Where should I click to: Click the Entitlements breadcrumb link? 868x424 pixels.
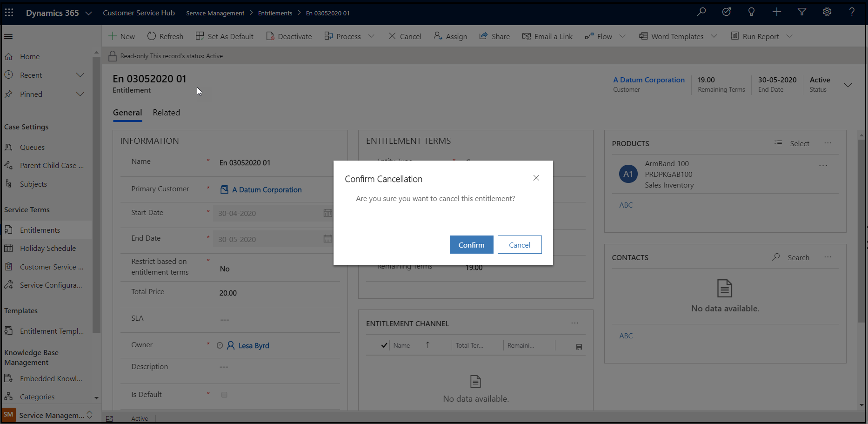(x=275, y=13)
